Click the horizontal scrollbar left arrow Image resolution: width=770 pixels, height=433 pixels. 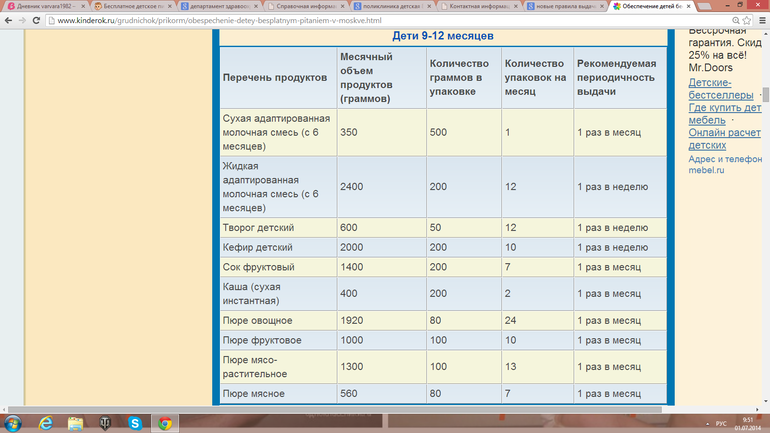4,409
